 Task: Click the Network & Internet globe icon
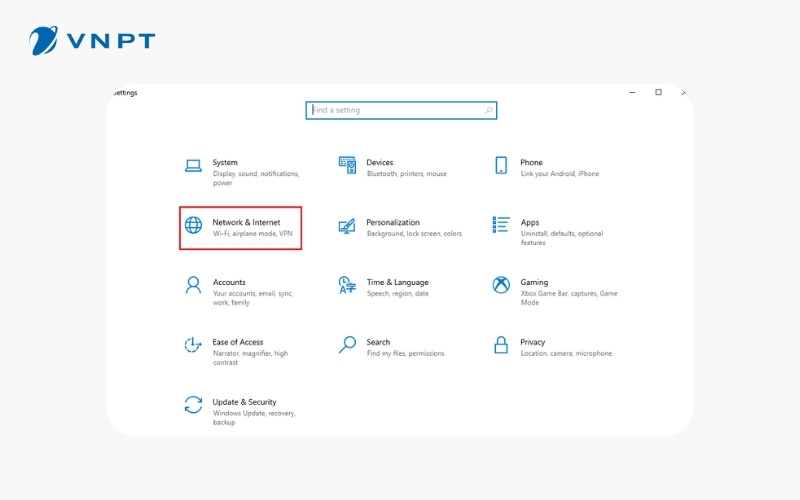tap(193, 226)
